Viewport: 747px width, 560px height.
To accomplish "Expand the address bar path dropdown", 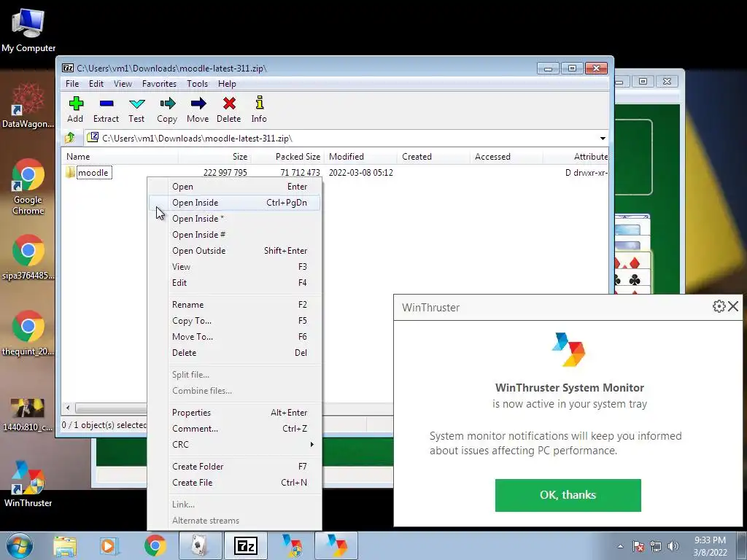I will (603, 138).
